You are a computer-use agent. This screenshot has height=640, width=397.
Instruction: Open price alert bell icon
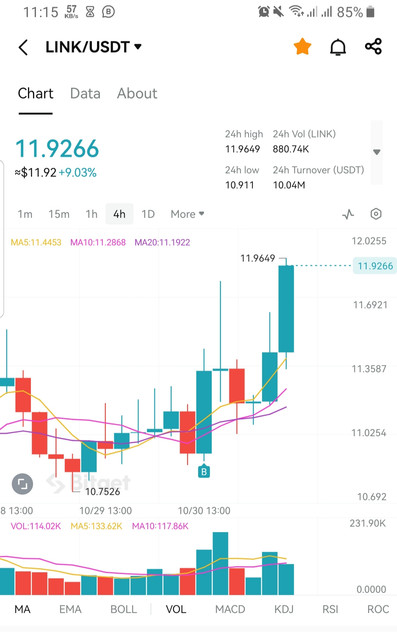[338, 47]
